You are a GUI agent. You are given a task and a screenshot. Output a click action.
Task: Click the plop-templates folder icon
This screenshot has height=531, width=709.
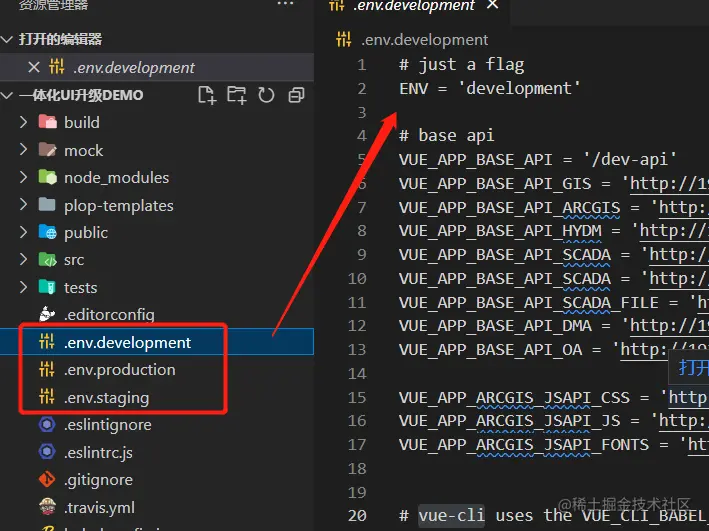coord(47,205)
